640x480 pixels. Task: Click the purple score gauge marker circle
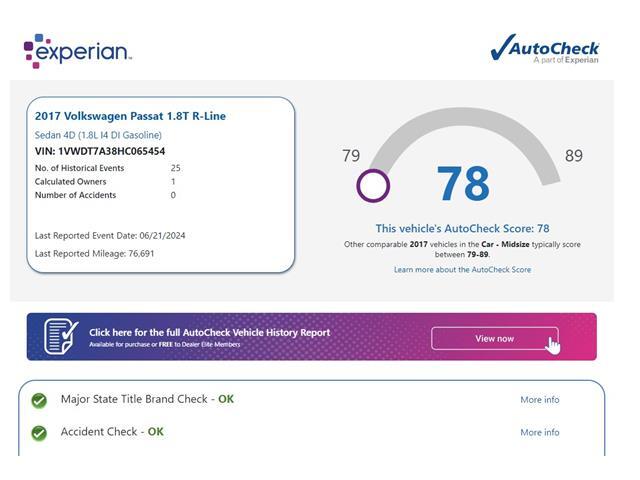click(373, 186)
